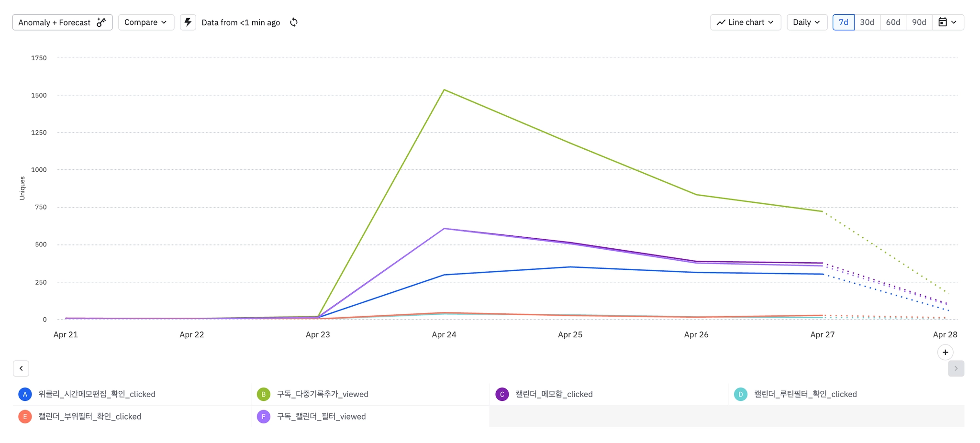Open the Compare dropdown
Screen dimensions: 980x443
[x=146, y=22]
